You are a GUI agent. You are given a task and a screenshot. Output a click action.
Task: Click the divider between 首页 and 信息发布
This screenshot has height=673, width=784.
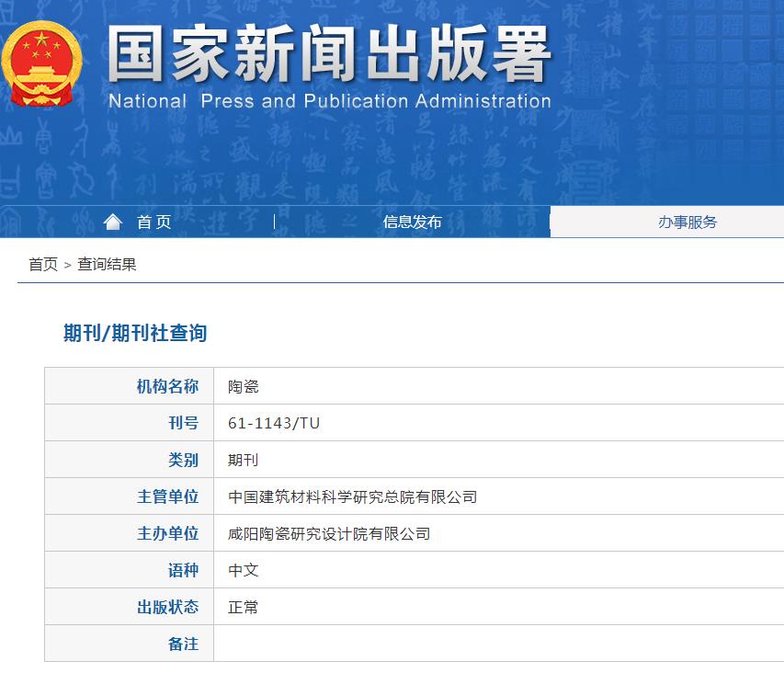coord(274,222)
